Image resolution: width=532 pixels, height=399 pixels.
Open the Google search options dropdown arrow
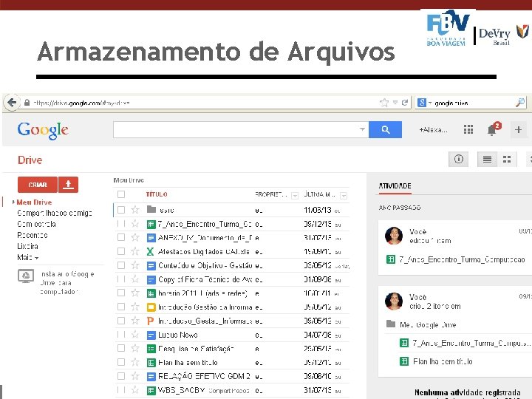362,129
